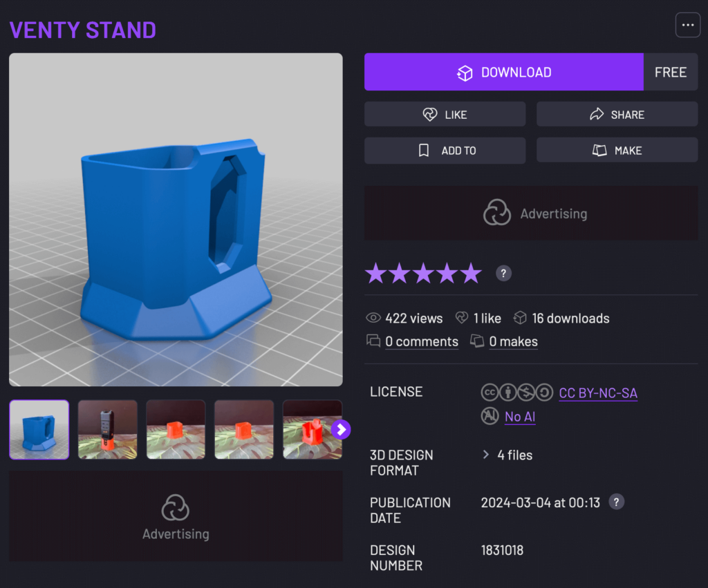Open the CC BY-NC-SA license link
This screenshot has height=588, width=708.
pyautogui.click(x=598, y=393)
